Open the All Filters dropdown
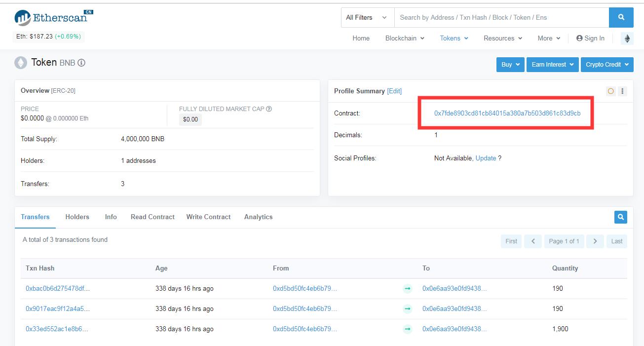The width and height of the screenshot is (644, 346). 368,17
